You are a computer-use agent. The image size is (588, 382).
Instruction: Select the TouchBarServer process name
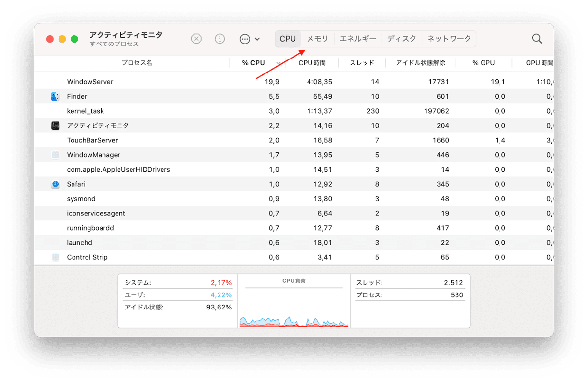coord(92,140)
